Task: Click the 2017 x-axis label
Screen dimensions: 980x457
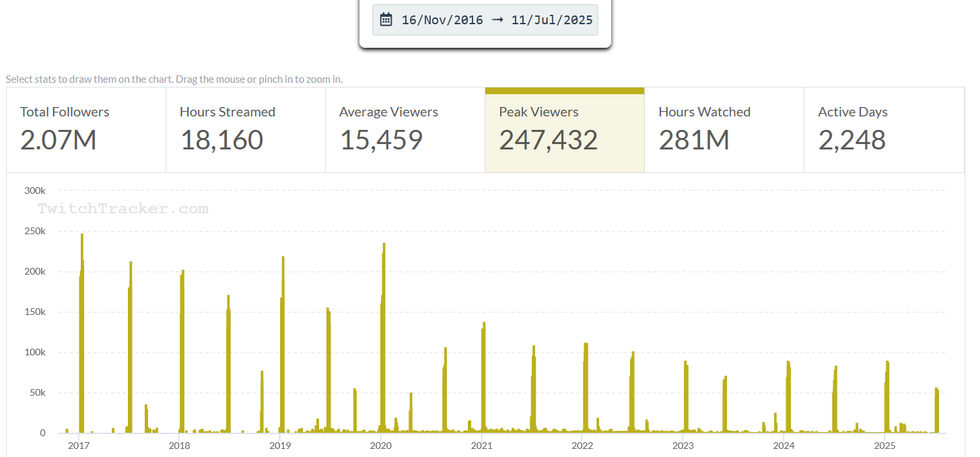Action: point(79,446)
